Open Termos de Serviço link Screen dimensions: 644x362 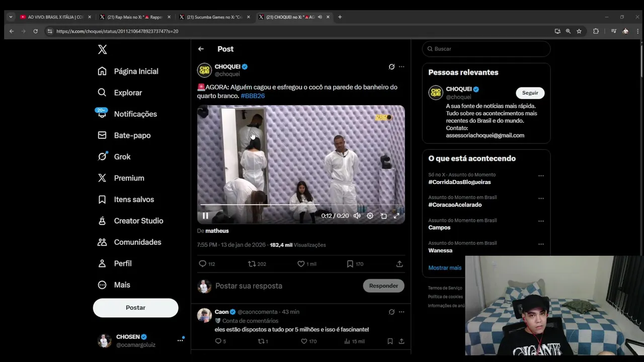pyautogui.click(x=445, y=288)
